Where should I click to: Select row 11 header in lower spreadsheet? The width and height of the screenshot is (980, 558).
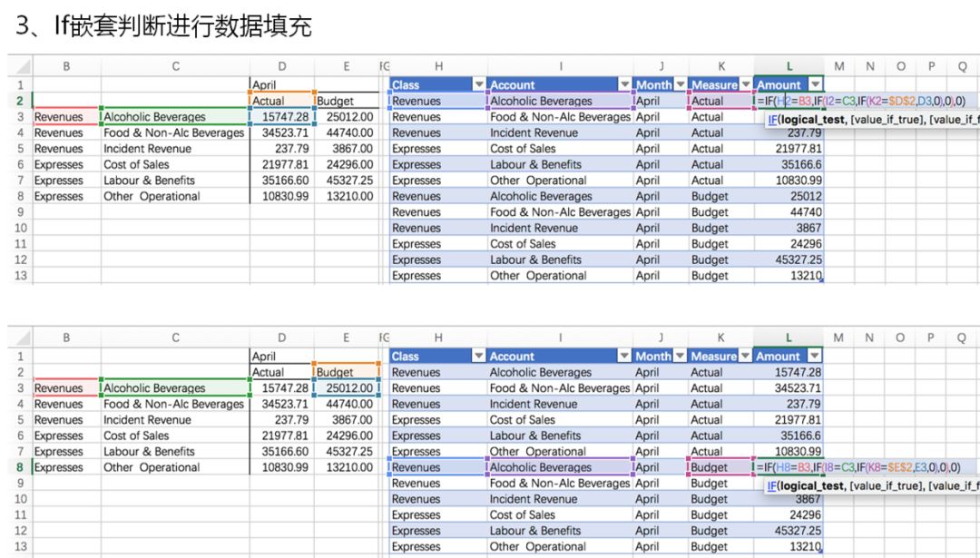[21, 514]
